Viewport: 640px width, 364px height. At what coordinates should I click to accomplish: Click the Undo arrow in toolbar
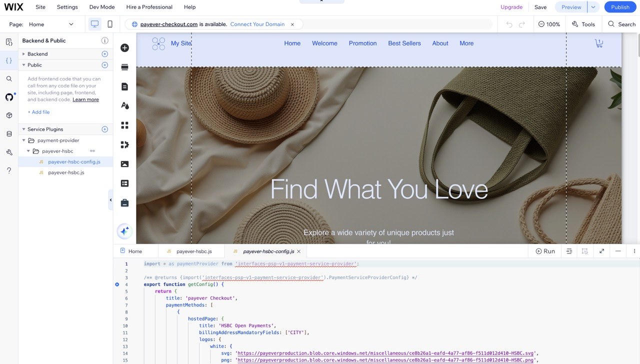[509, 24]
